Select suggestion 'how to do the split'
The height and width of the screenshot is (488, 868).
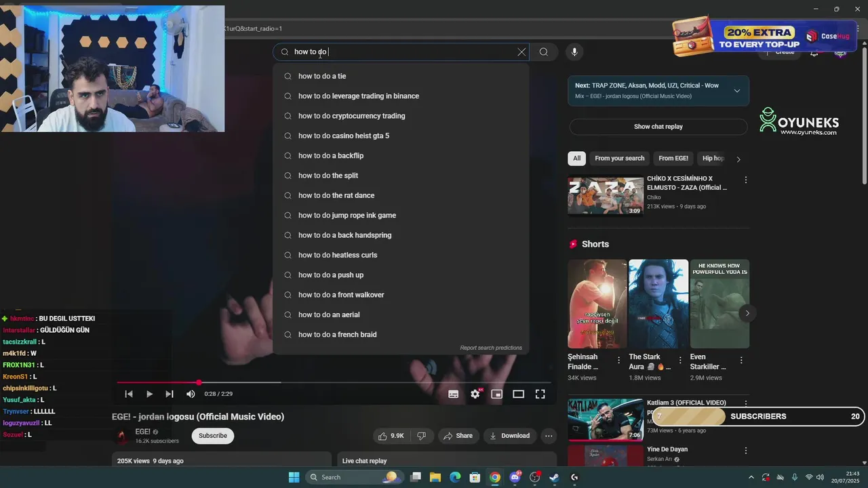point(401,176)
